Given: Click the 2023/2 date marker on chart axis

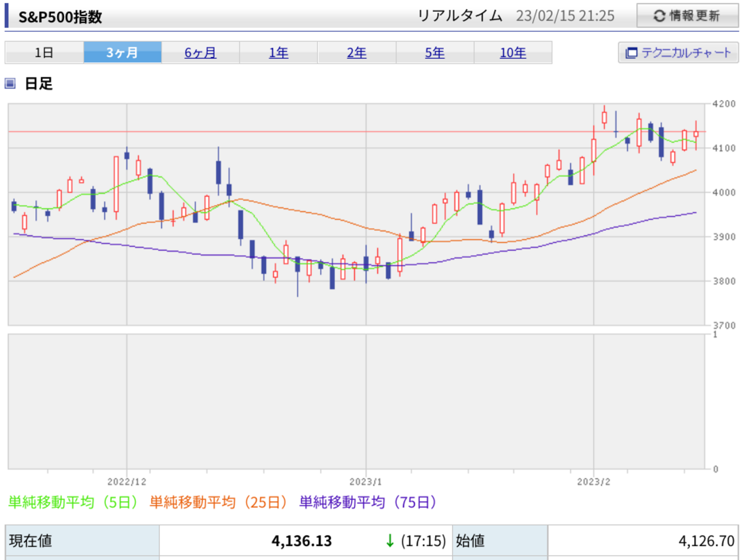Looking at the screenshot, I should [593, 482].
